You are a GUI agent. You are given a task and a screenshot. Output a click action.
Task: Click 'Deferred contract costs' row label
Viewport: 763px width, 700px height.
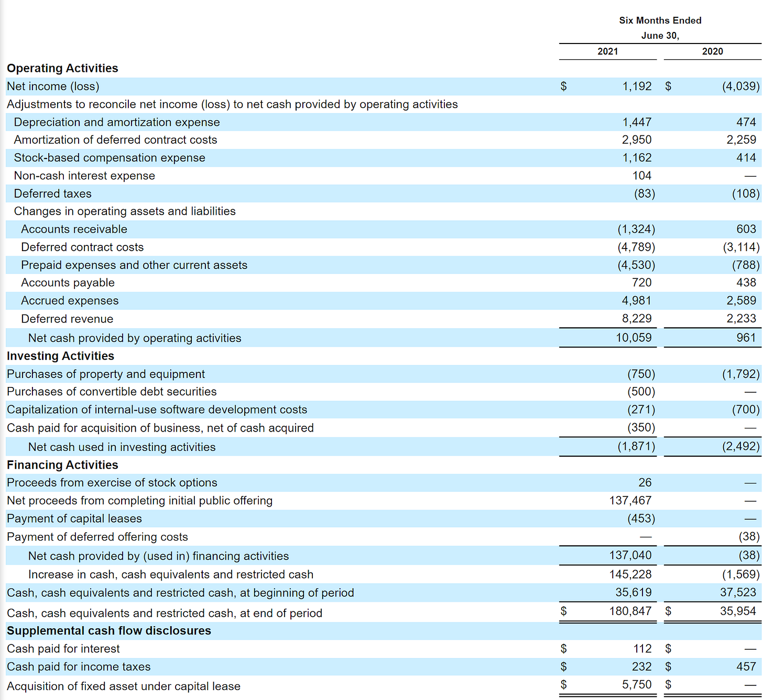click(82, 247)
